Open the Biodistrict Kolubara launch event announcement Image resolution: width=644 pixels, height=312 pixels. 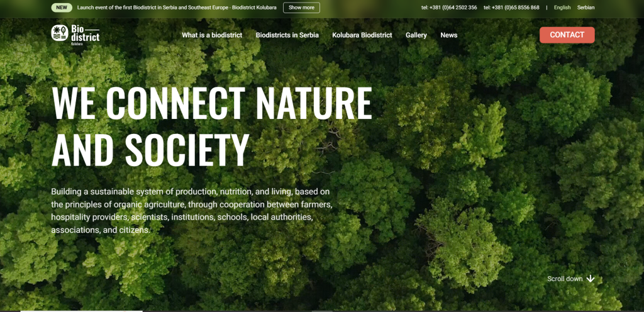tap(177, 8)
